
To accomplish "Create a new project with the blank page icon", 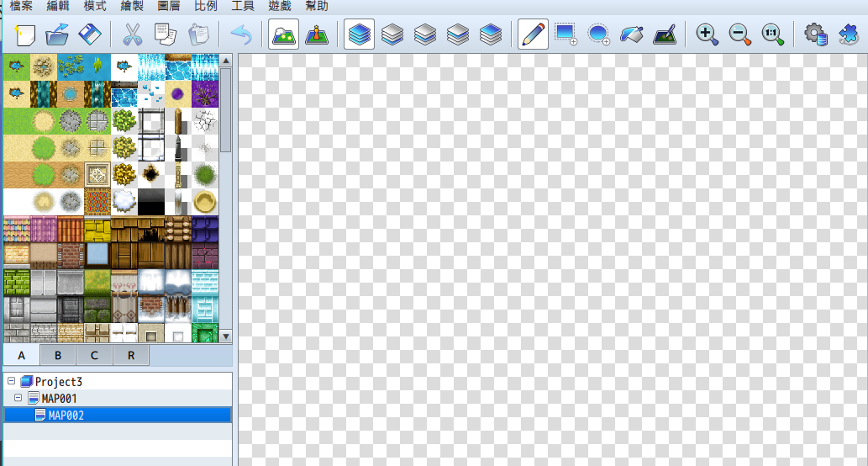I will pyautogui.click(x=24, y=35).
